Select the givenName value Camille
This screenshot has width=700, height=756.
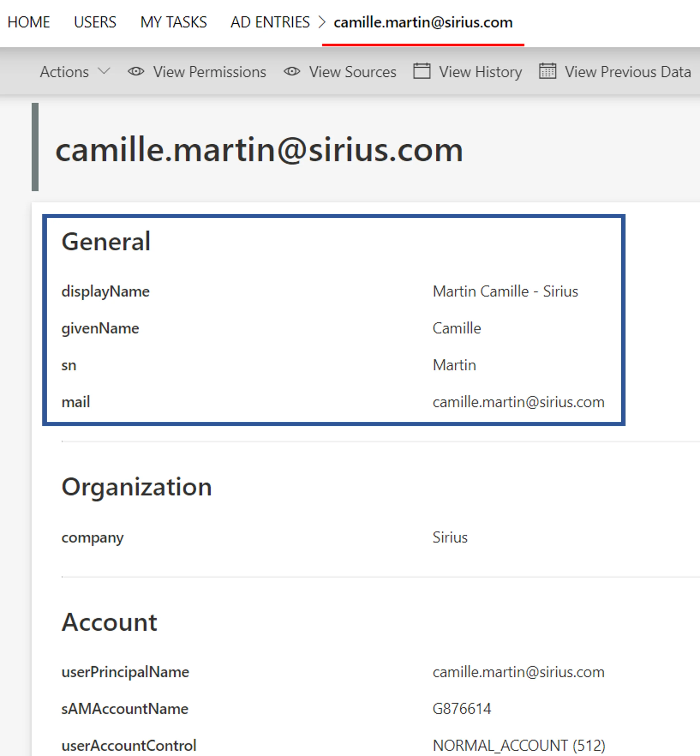click(457, 328)
